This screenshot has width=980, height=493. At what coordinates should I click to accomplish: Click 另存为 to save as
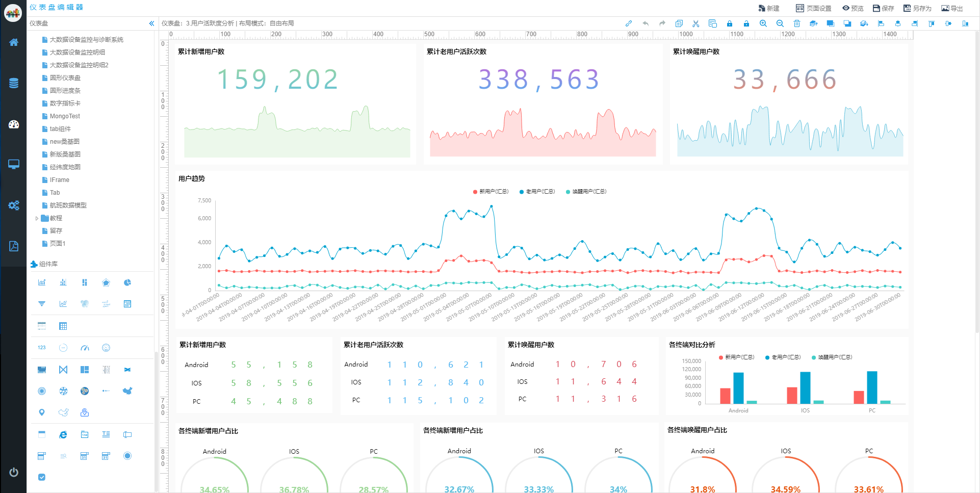pyautogui.click(x=917, y=8)
